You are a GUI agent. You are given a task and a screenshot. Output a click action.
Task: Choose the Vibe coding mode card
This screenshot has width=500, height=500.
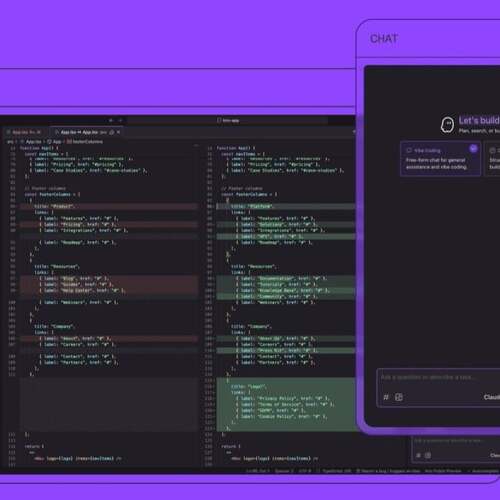pyautogui.click(x=440, y=159)
